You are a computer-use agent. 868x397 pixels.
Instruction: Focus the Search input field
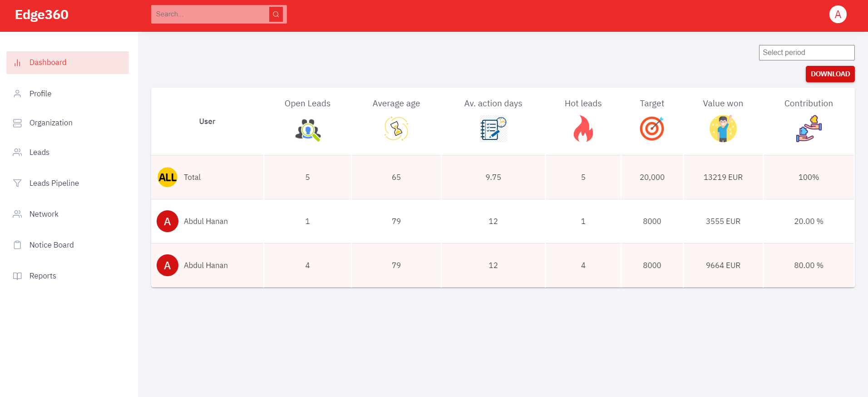click(210, 15)
